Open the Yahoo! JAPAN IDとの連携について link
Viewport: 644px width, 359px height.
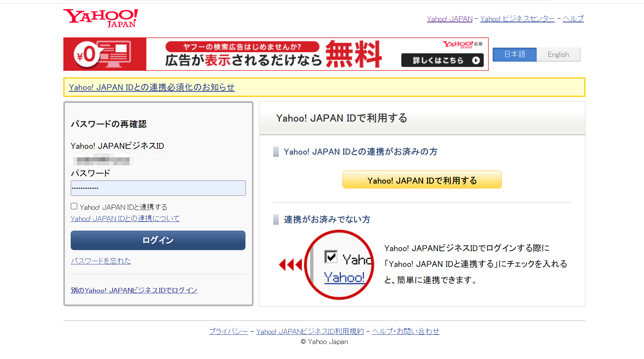point(125,219)
